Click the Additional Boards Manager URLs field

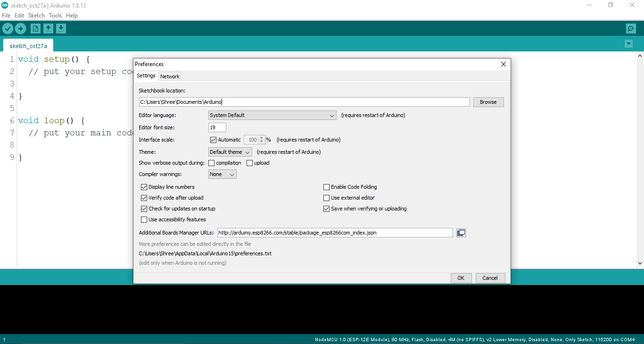pyautogui.click(x=335, y=233)
